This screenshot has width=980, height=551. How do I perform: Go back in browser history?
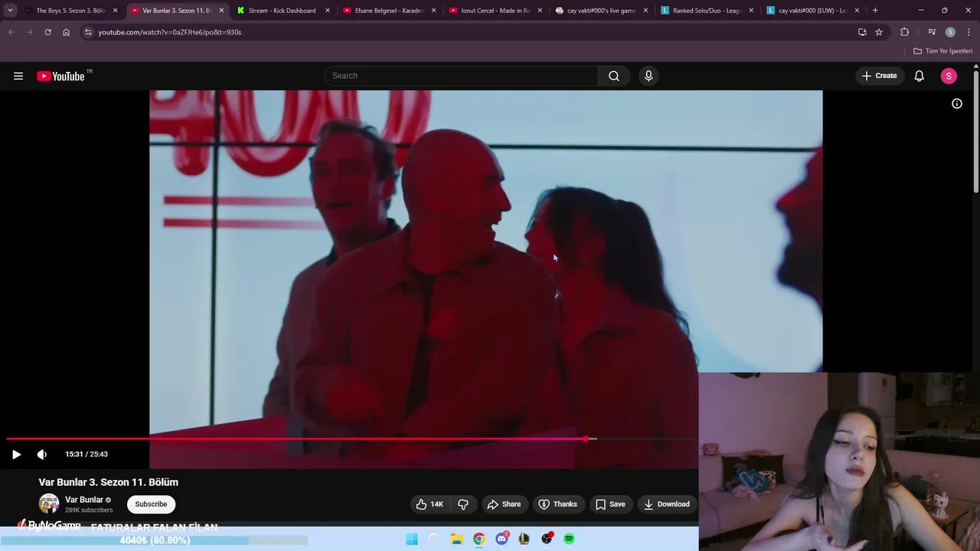[x=11, y=32]
